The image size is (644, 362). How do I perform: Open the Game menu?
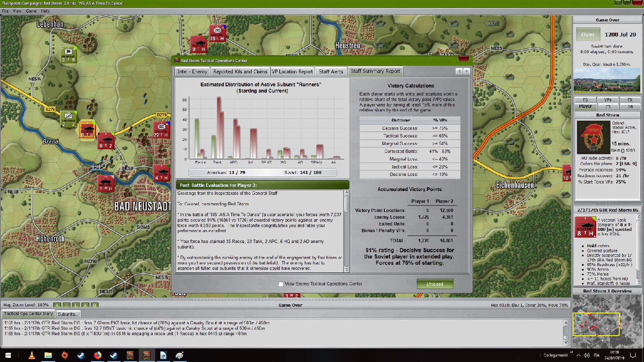pos(31,11)
